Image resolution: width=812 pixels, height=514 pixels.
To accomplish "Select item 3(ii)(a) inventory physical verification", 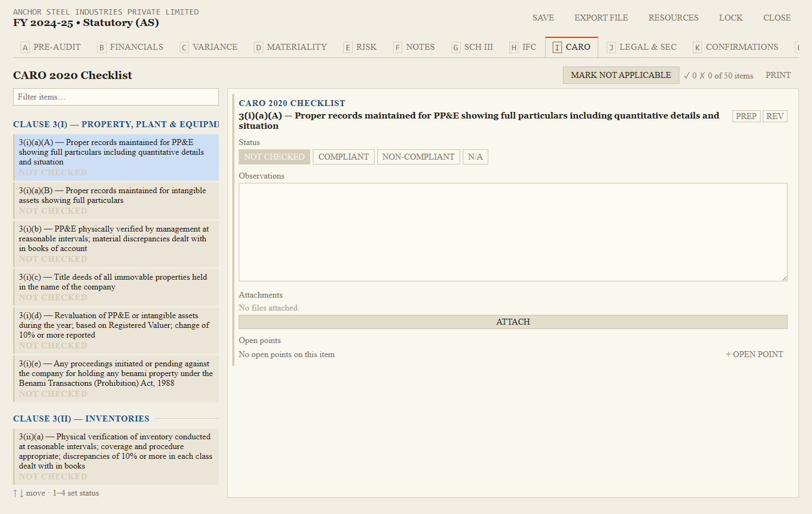I will [x=116, y=457].
